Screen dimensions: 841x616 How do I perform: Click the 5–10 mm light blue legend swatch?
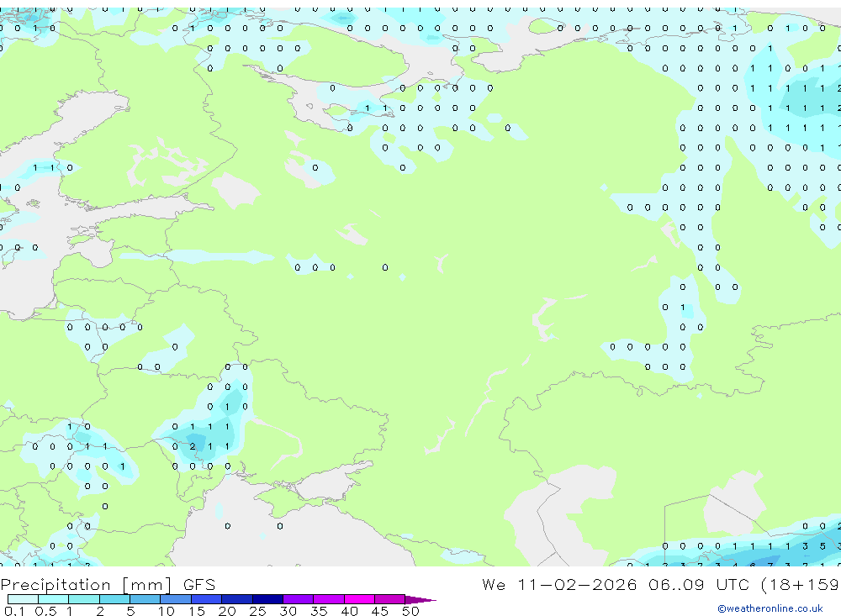point(145,599)
